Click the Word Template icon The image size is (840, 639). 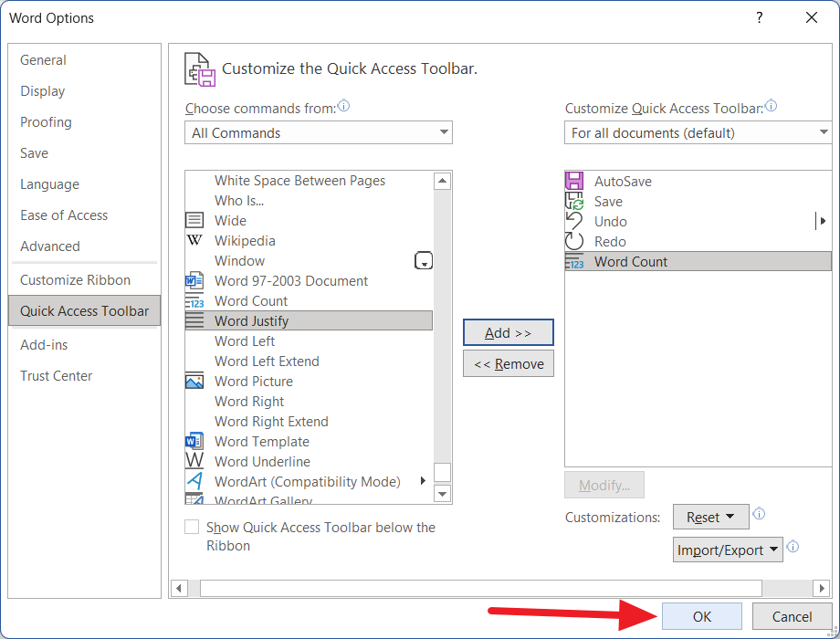coord(194,441)
